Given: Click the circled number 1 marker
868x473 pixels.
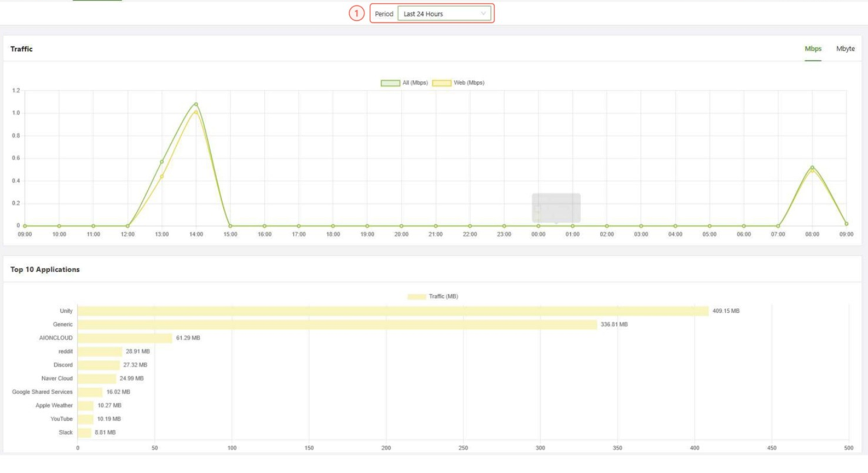Looking at the screenshot, I should click(x=356, y=13).
